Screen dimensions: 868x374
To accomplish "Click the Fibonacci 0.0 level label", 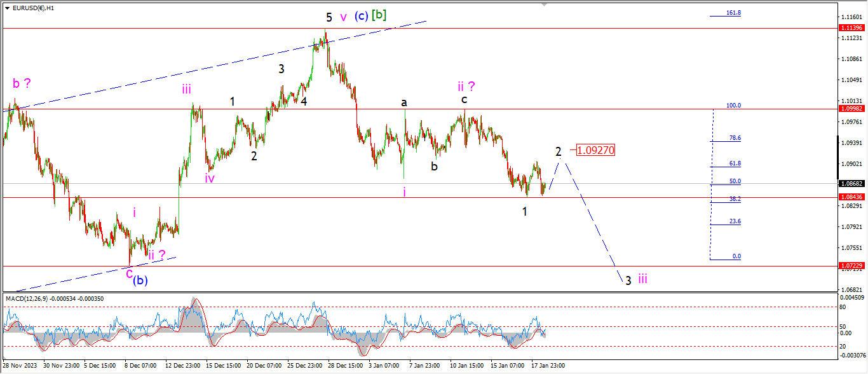I will (x=736, y=256).
